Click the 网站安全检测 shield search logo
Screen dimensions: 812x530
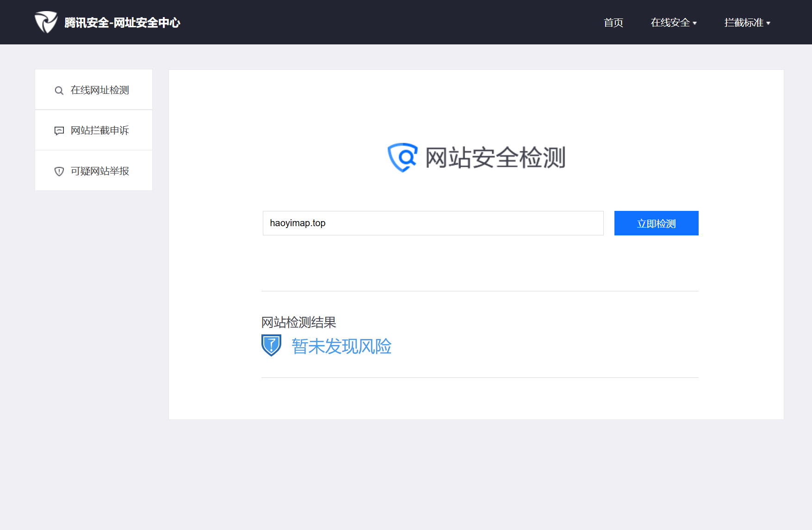tap(403, 157)
